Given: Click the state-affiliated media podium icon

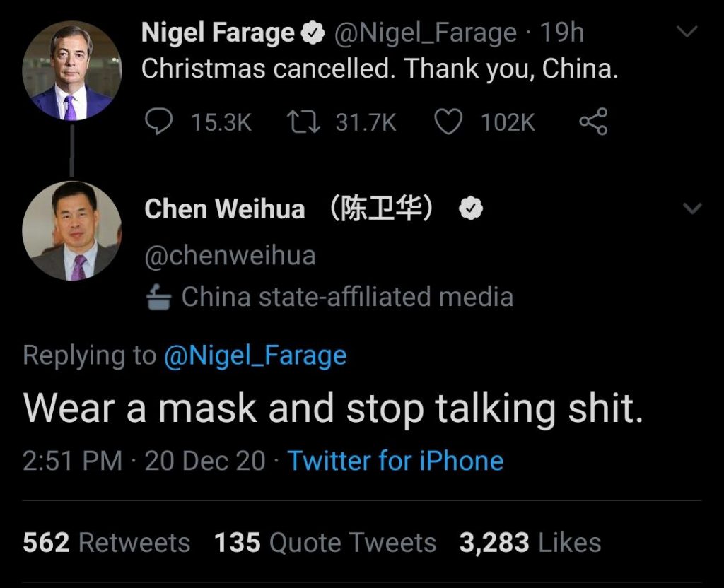Looking at the screenshot, I should click(159, 297).
